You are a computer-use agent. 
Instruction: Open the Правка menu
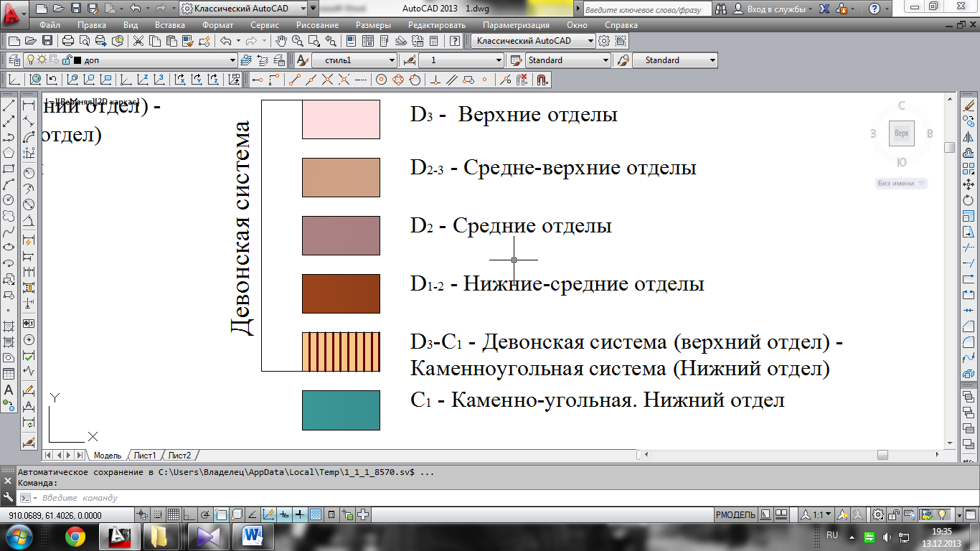point(92,25)
